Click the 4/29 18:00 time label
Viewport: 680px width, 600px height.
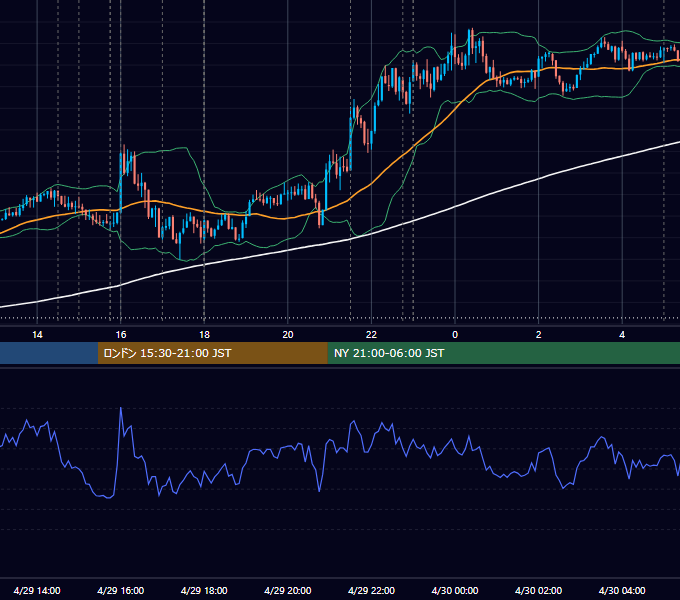tap(204, 590)
